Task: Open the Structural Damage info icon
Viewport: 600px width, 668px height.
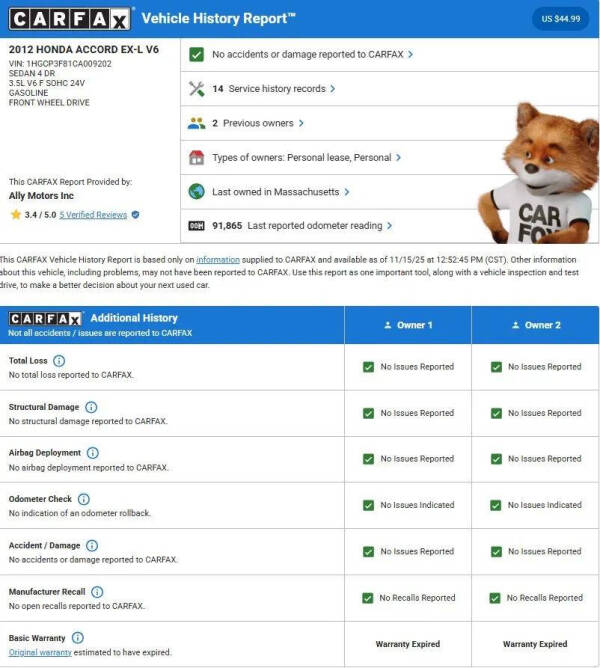Action: (x=91, y=407)
